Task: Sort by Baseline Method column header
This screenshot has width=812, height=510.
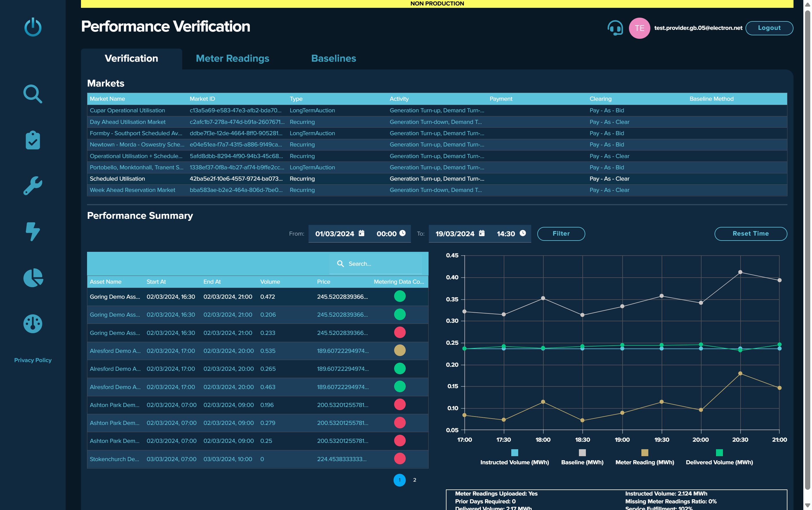Action: pos(711,99)
